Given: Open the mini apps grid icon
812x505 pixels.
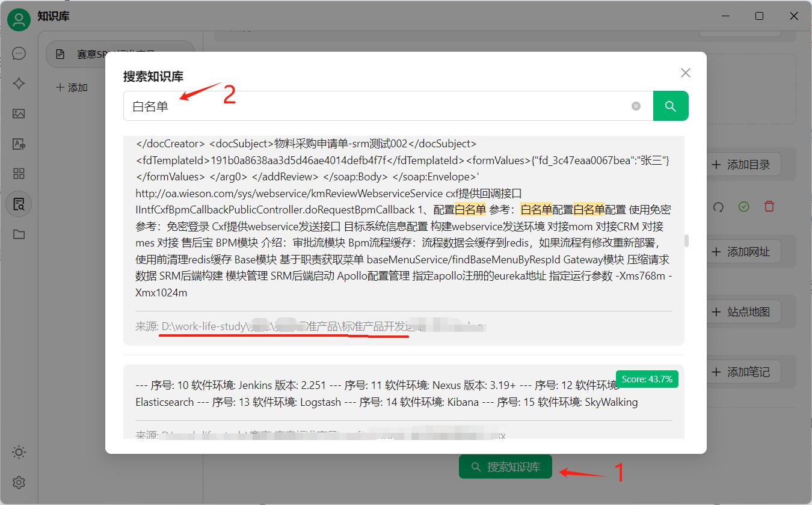Looking at the screenshot, I should tap(19, 174).
